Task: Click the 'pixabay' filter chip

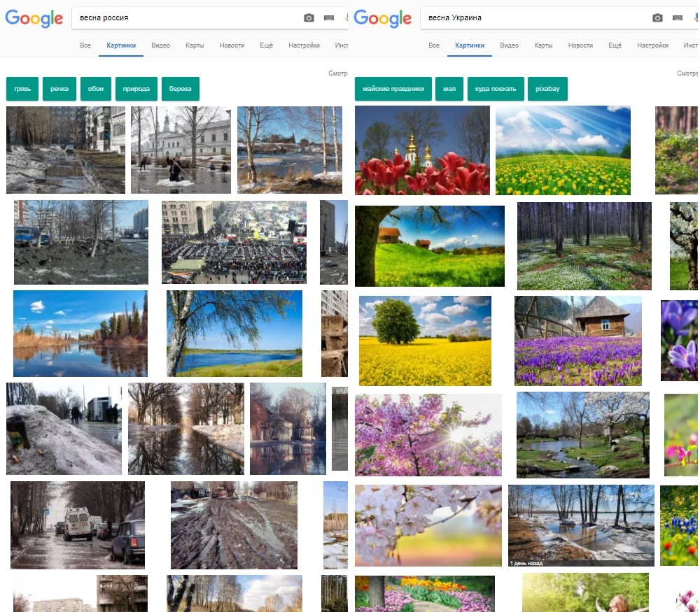Action: coord(547,89)
